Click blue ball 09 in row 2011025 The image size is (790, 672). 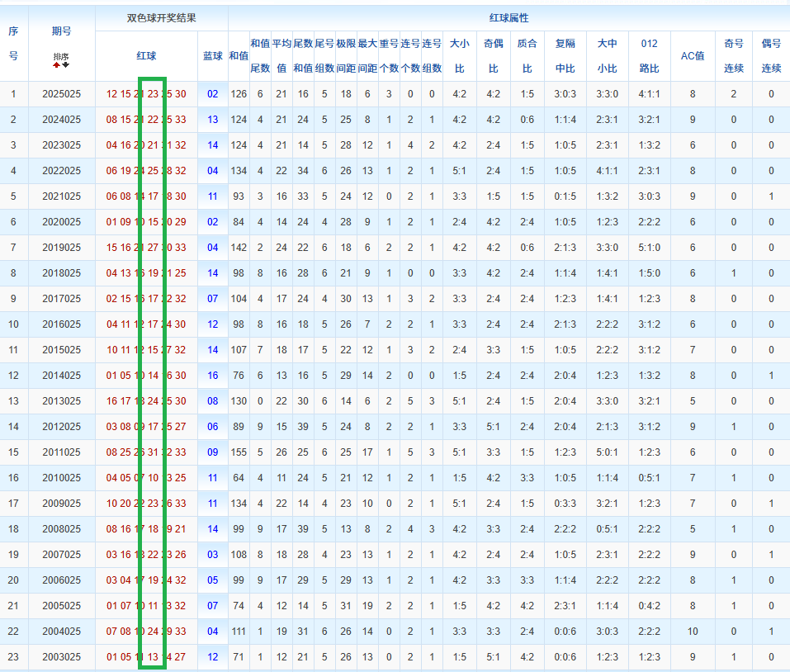(213, 452)
